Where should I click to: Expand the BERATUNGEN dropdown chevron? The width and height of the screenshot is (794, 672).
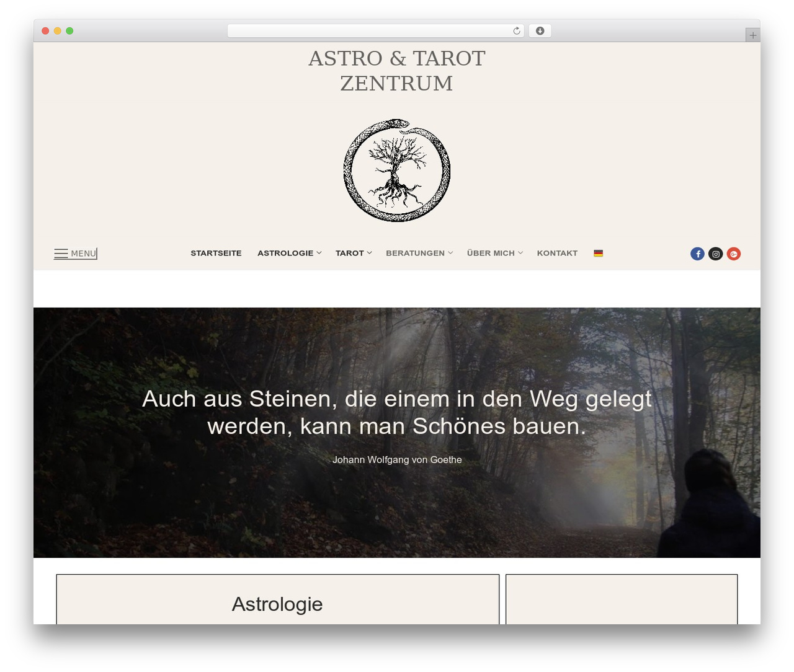pos(450,253)
